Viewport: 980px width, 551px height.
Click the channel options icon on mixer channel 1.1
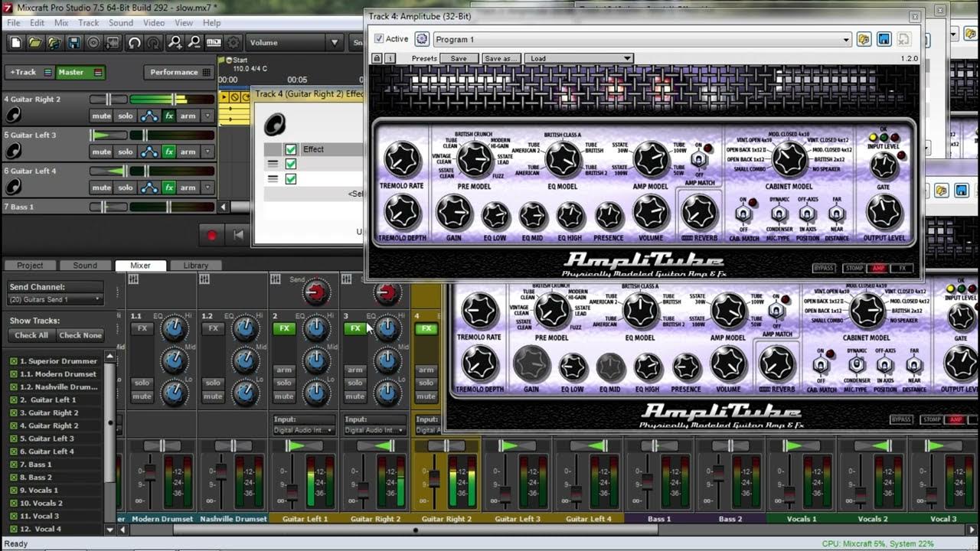[x=133, y=279]
